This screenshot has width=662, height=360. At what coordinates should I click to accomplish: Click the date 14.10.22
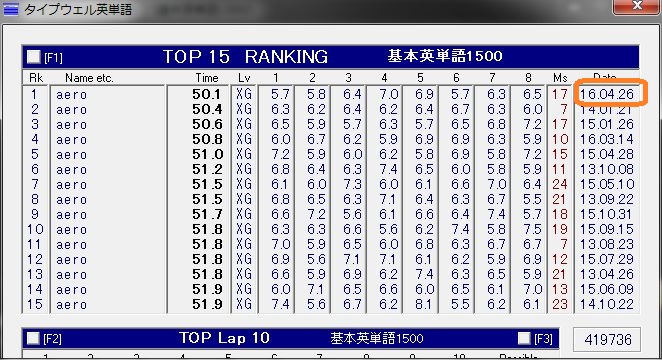click(607, 304)
